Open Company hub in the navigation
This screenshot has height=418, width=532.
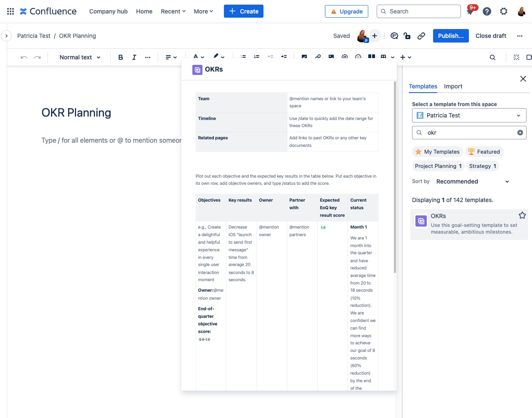pyautogui.click(x=108, y=11)
